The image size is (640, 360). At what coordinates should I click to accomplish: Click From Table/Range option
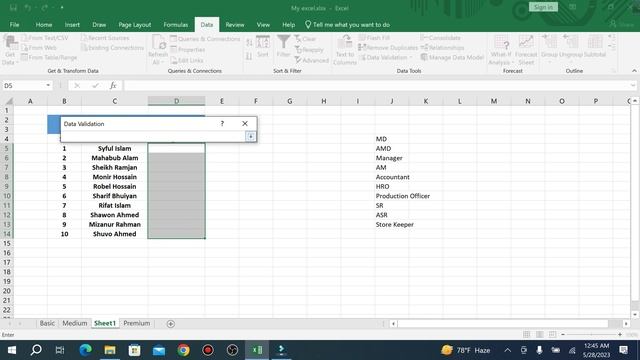[49, 58]
